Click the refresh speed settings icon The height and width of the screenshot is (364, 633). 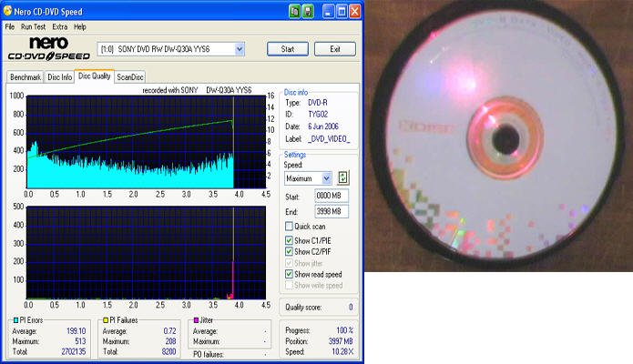coord(342,177)
